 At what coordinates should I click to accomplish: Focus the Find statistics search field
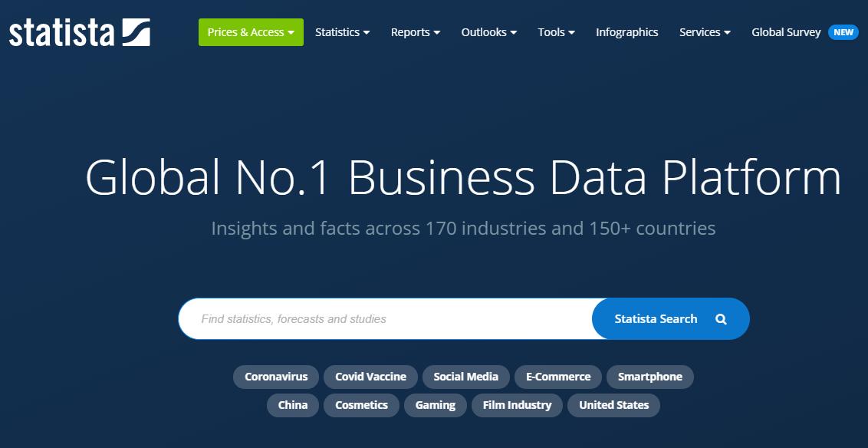[385, 319]
